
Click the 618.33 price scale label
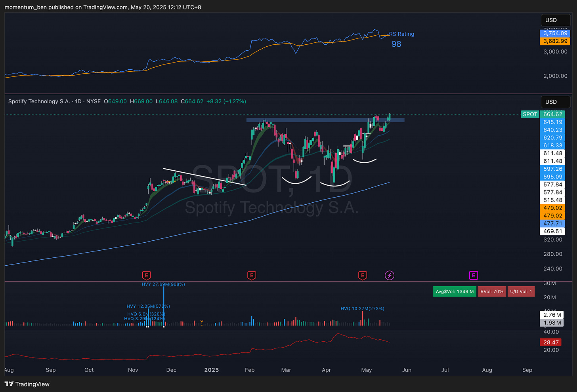click(552, 146)
